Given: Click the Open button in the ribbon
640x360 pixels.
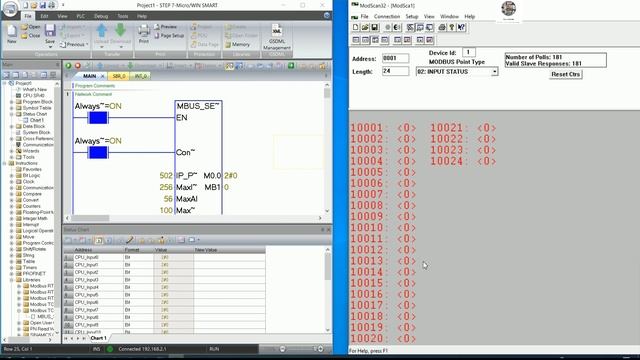Looking at the screenshot, I should point(31,27).
